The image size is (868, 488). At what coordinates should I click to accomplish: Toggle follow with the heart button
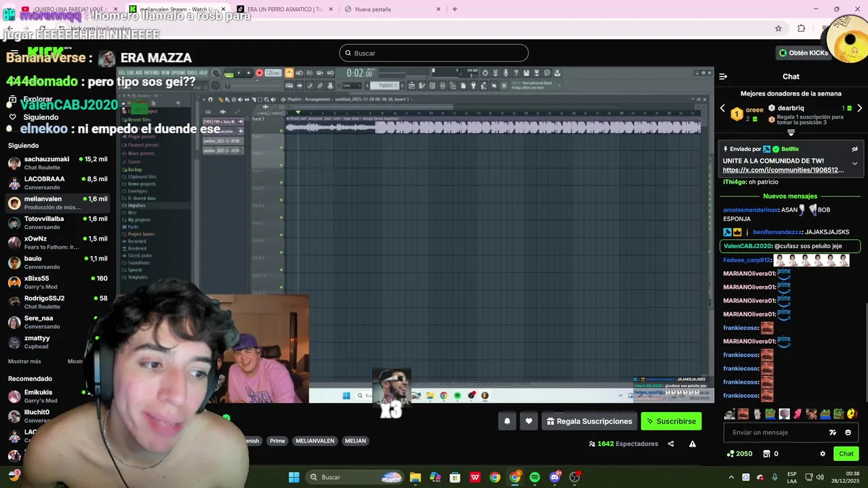(529, 421)
